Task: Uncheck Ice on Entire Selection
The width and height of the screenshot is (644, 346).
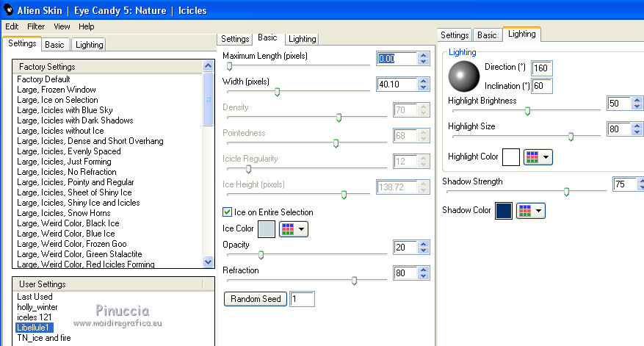Action: tap(227, 212)
